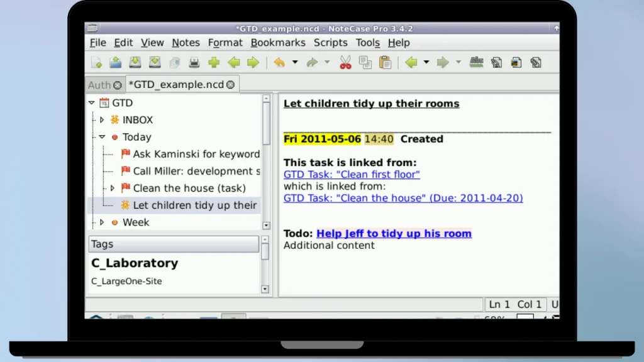644x362 pixels.
Task: Open the View menu
Action: point(152,43)
